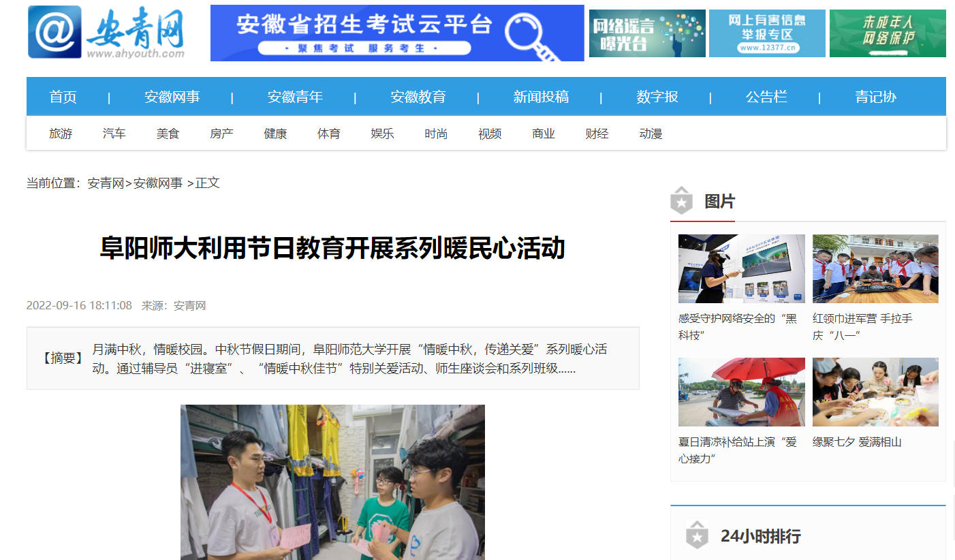Open the 感受守护网络安全的黑科技 thumbnail

coord(742,268)
